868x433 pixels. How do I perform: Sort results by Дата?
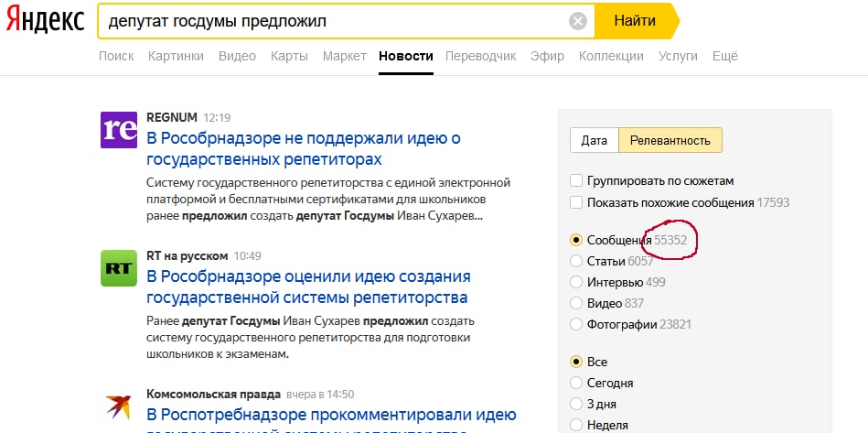pyautogui.click(x=594, y=140)
